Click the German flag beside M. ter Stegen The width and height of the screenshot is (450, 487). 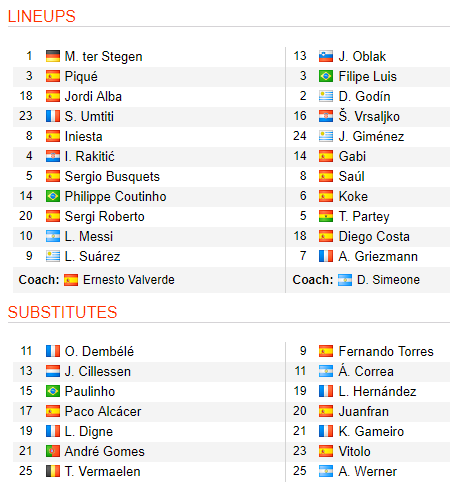[x=53, y=56]
